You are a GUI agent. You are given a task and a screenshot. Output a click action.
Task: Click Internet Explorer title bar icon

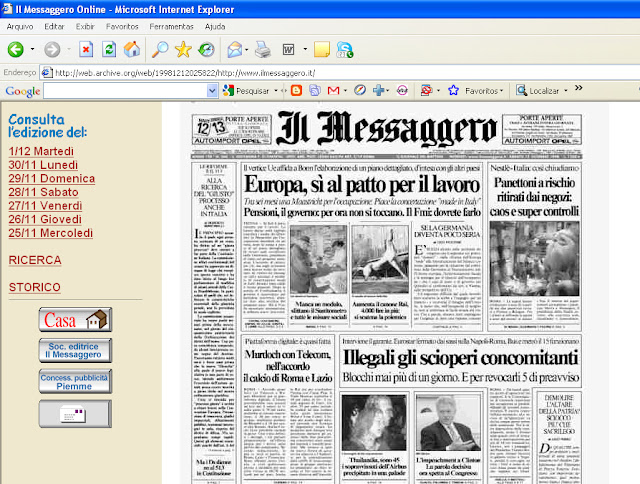(x=7, y=9)
